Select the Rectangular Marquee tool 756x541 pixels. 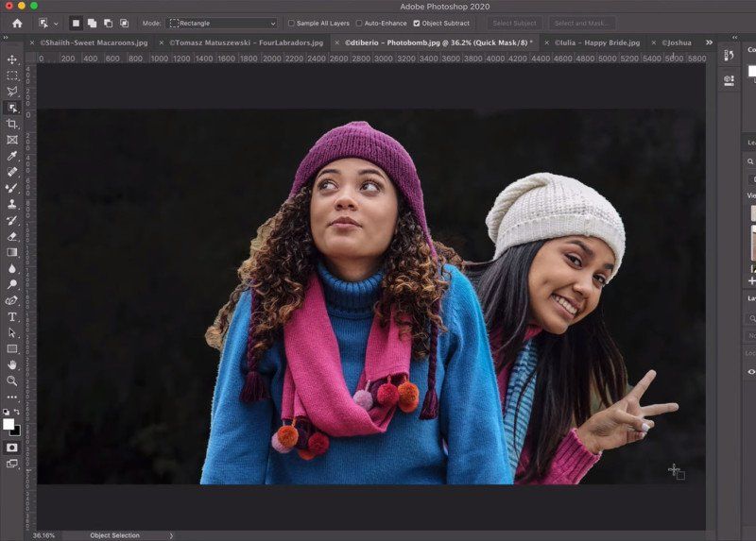(12, 76)
